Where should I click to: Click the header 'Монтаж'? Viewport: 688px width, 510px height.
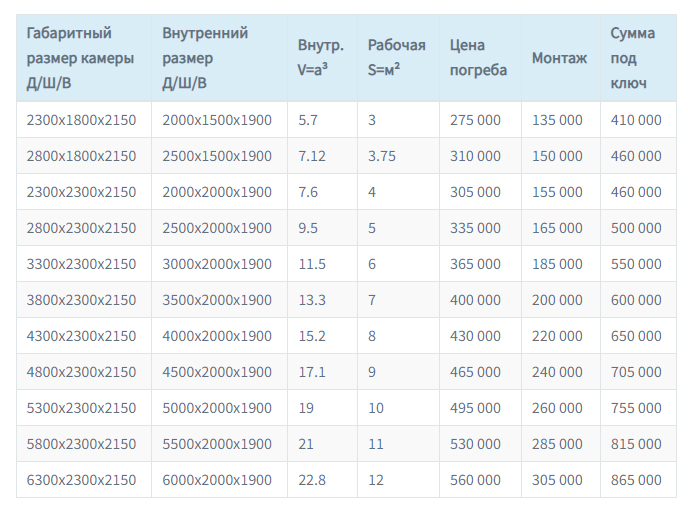(x=561, y=58)
